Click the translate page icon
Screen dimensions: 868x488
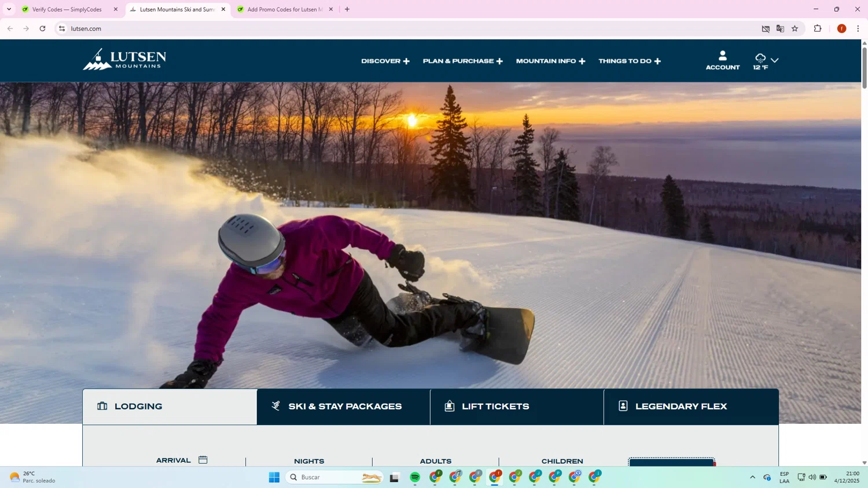780,28
